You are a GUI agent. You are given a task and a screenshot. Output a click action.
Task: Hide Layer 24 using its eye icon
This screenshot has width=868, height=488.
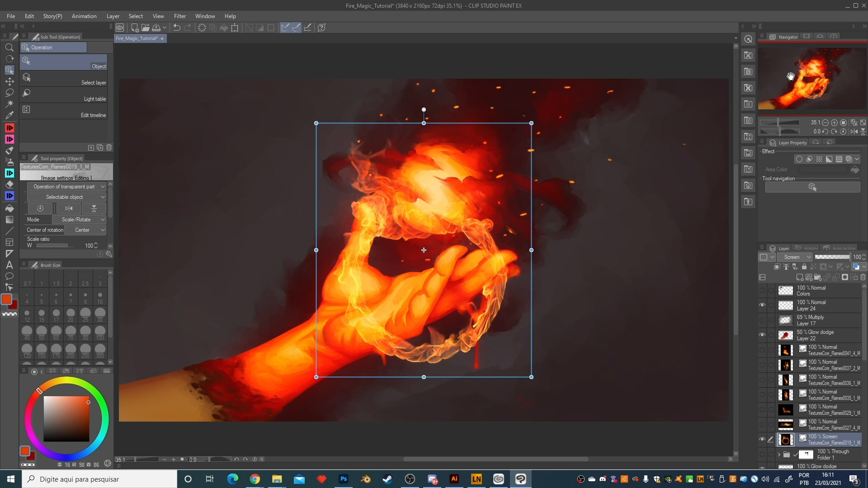point(762,305)
